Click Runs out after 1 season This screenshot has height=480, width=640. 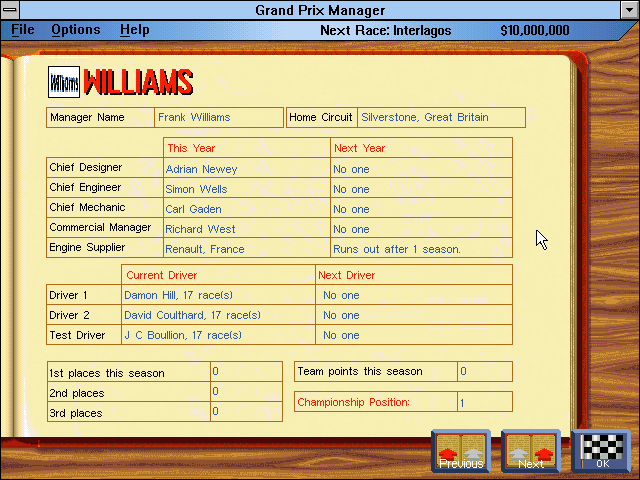click(397, 249)
